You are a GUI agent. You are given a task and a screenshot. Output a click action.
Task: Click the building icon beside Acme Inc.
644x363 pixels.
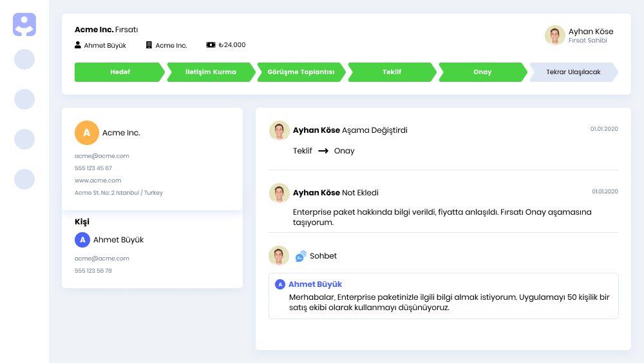click(x=149, y=45)
